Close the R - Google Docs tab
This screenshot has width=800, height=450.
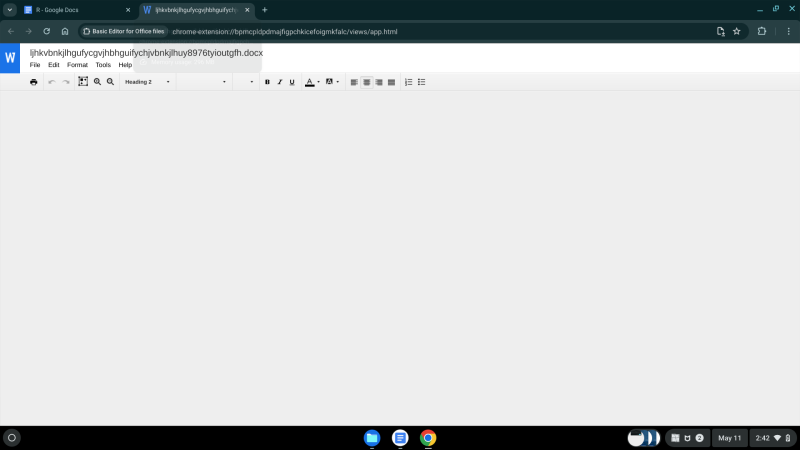pyautogui.click(x=128, y=10)
